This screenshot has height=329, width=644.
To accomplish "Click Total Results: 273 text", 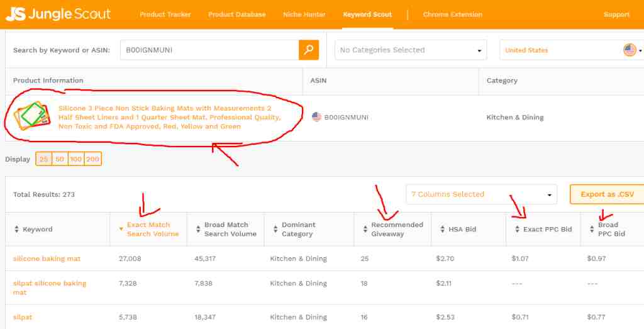I will (44, 194).
